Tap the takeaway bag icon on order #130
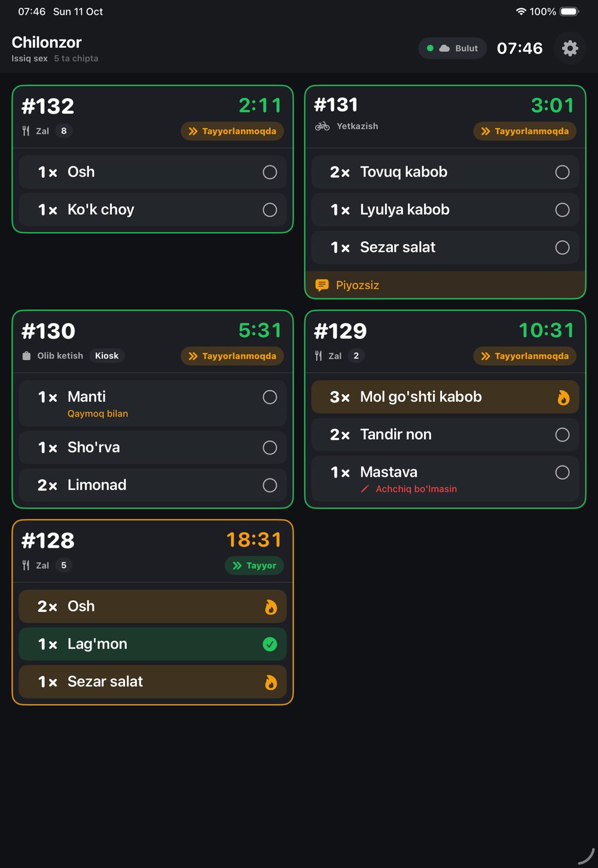 (x=26, y=356)
